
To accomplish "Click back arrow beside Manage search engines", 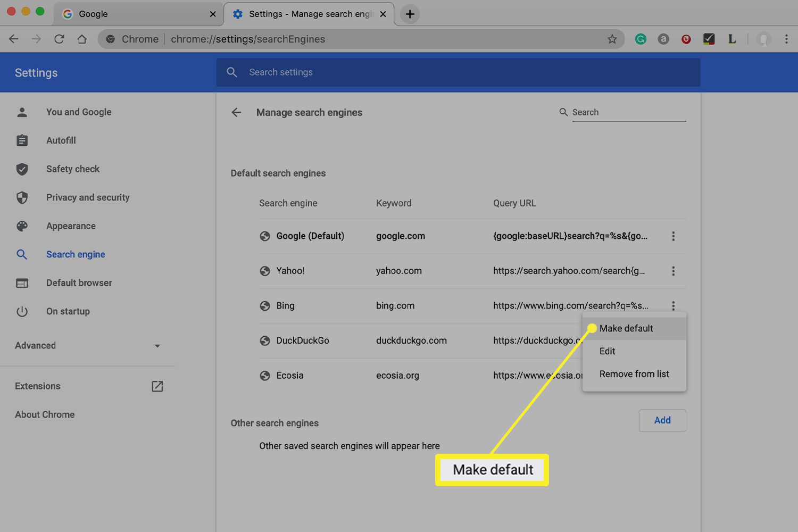I will 236,112.
